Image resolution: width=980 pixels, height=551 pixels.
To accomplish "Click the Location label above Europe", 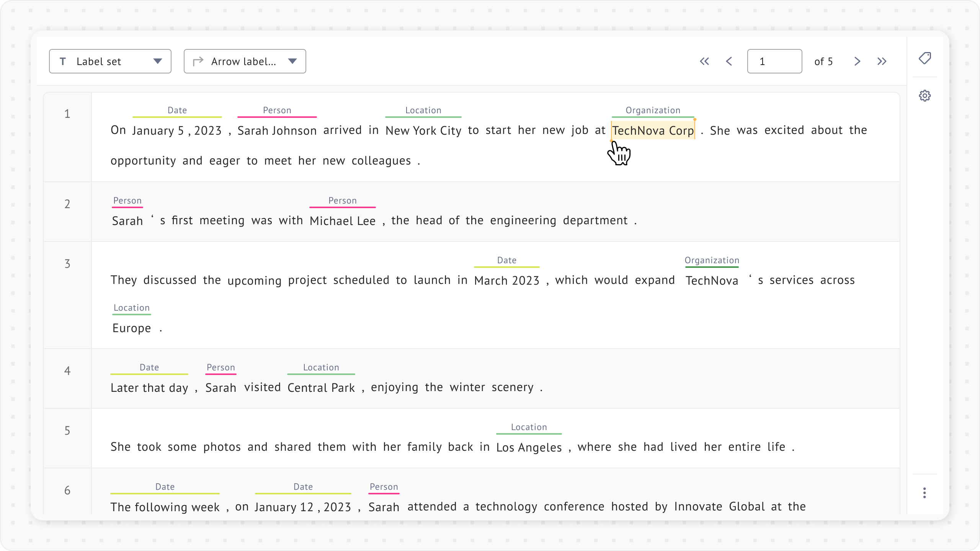I will 131,308.
